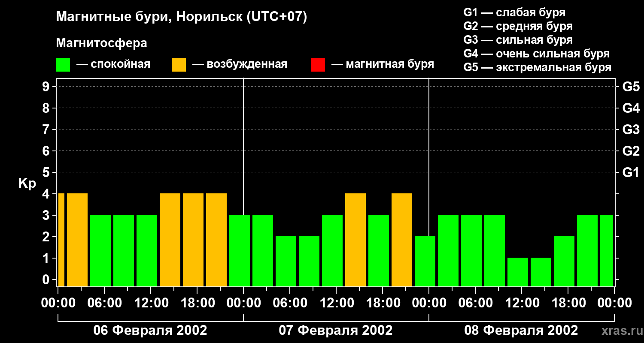Click the '— спокойная' legend label
The width and height of the screenshot is (644, 343).
point(113,64)
